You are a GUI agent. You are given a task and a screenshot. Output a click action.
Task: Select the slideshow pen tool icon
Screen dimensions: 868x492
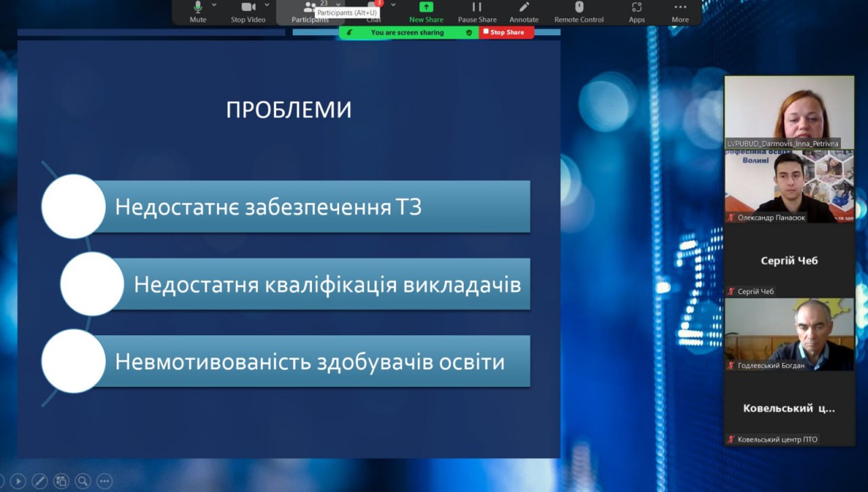(39, 480)
